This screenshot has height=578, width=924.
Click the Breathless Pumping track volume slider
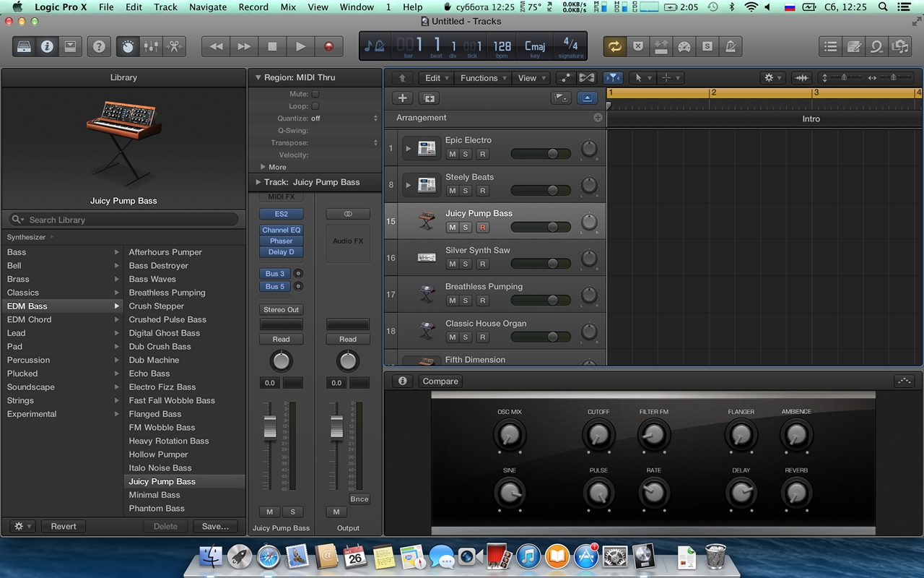(x=541, y=301)
